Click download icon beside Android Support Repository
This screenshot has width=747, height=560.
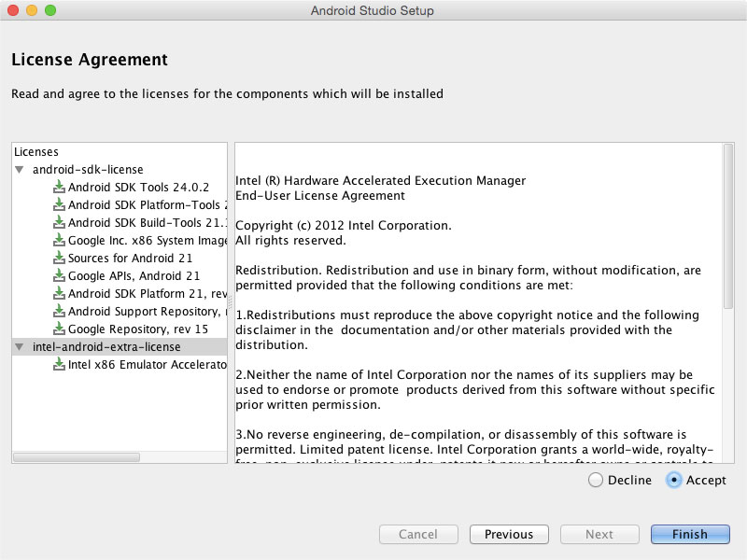(x=59, y=311)
